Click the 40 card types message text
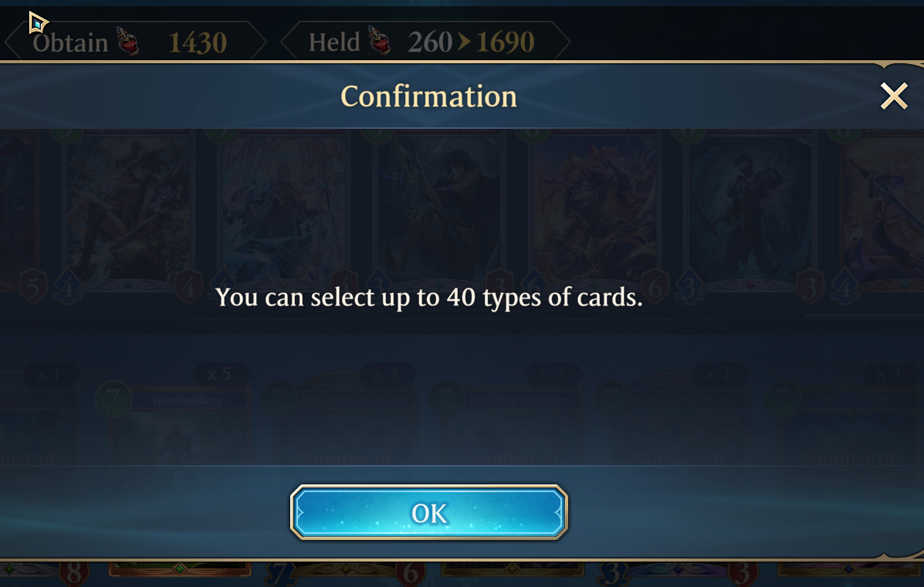 428,297
